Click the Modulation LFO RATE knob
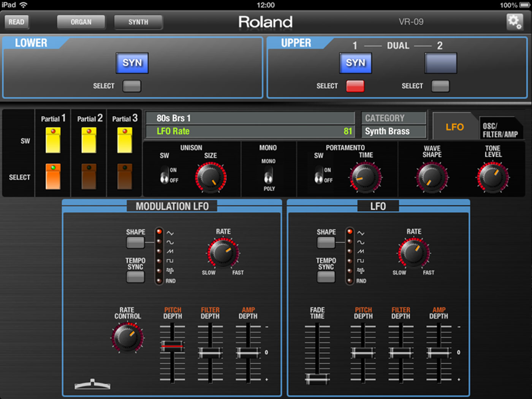Viewport: 532px width, 399px height. click(x=223, y=253)
